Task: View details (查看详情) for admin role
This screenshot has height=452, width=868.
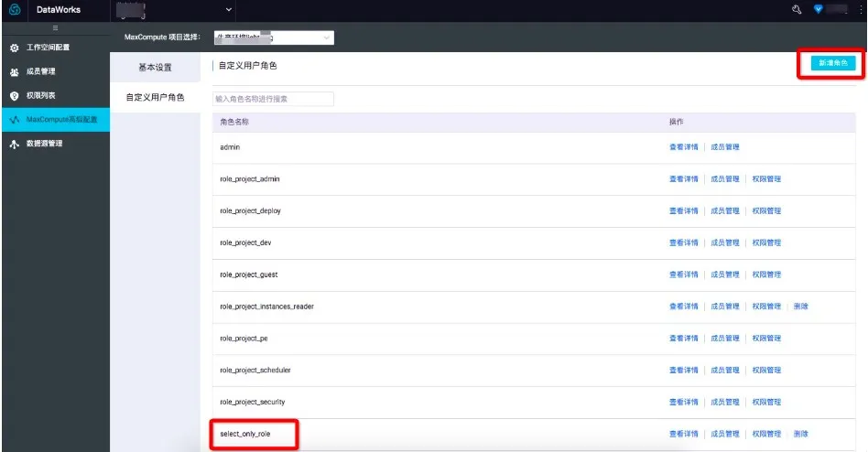Action: tap(684, 147)
